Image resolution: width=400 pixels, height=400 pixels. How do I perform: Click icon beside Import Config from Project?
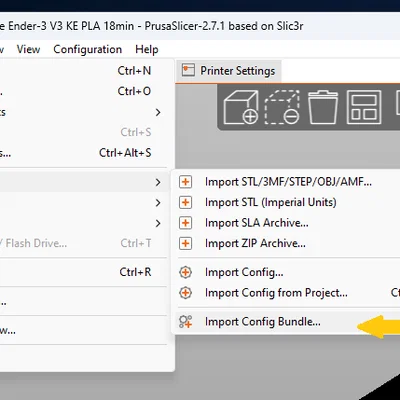coord(185,293)
